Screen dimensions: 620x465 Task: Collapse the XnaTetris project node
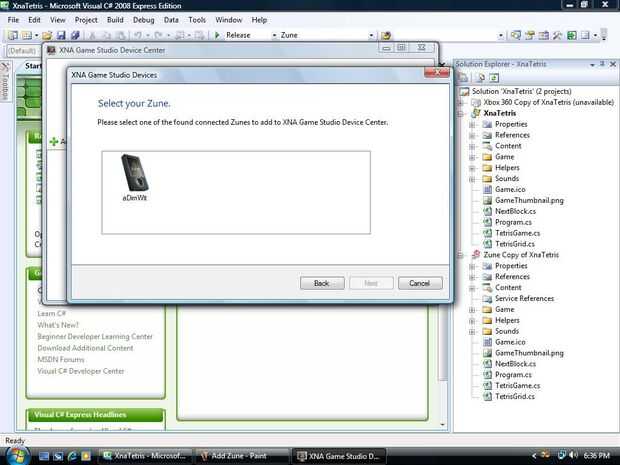[460, 113]
